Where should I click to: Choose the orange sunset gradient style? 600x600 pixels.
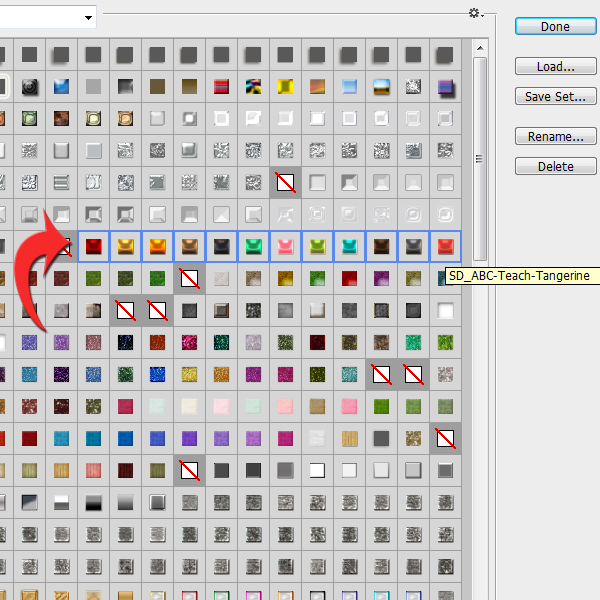(x=317, y=86)
